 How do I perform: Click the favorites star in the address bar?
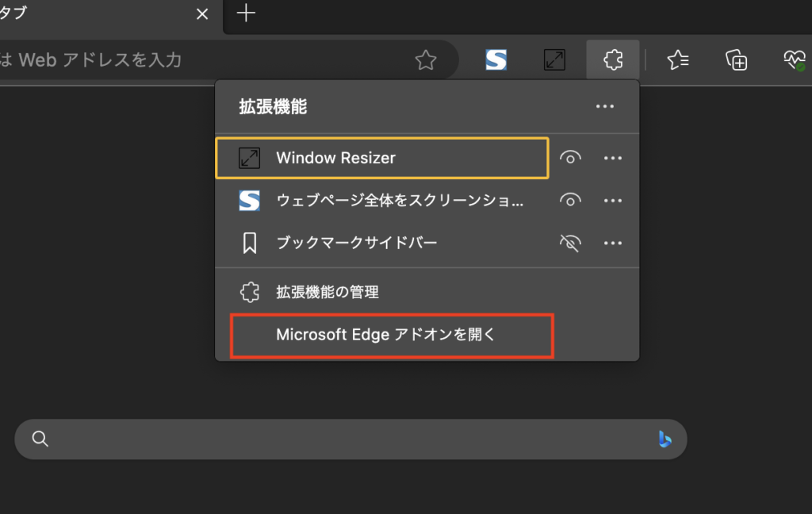[426, 60]
